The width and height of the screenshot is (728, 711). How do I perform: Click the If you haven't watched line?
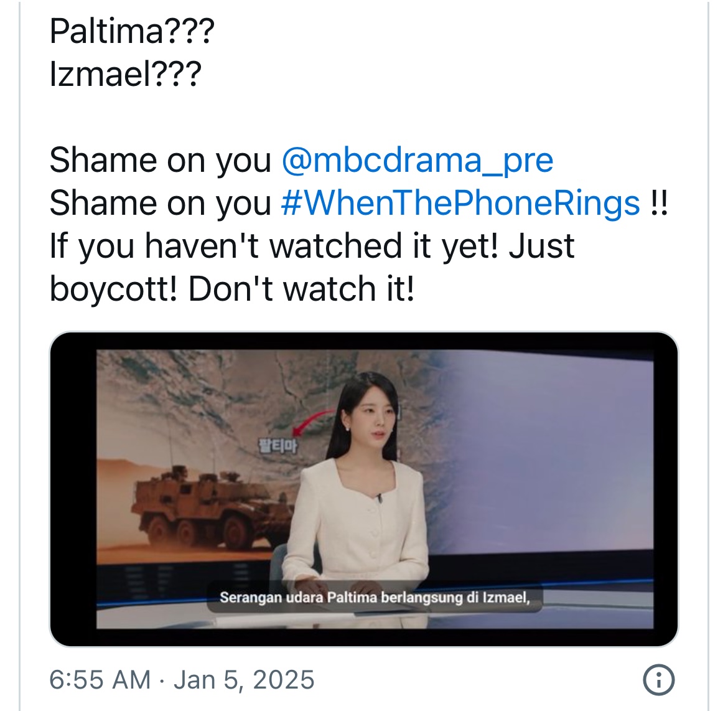(312, 247)
